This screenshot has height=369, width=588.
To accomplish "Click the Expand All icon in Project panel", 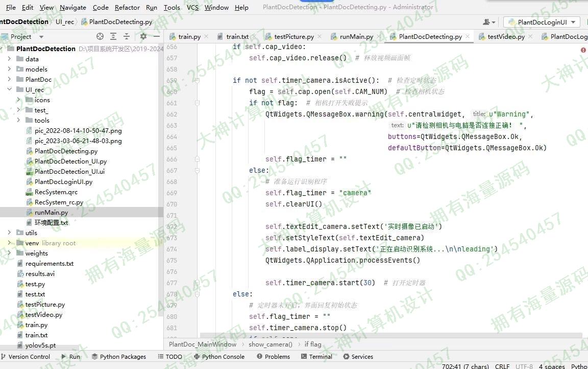I will tap(113, 36).
